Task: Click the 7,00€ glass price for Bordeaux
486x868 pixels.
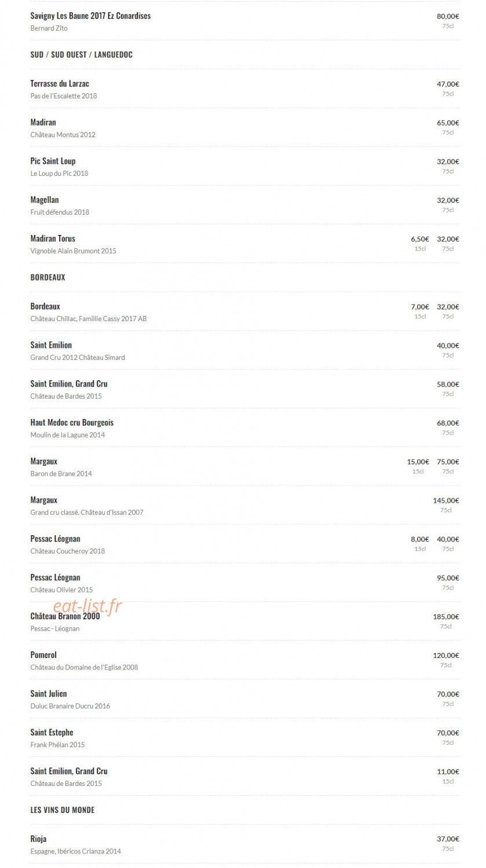Action: (420, 307)
